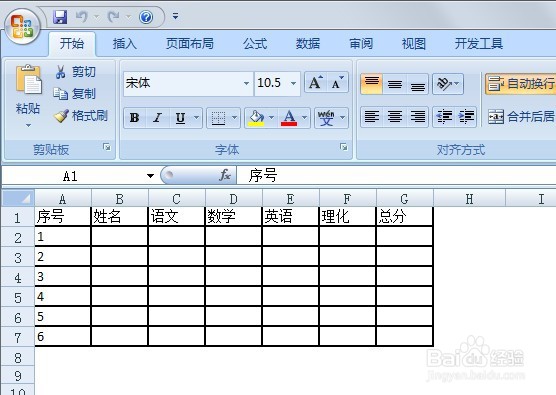Image resolution: width=556 pixels, height=395 pixels.
Task: Open Help with the question mark icon
Action: pyautogui.click(x=146, y=17)
